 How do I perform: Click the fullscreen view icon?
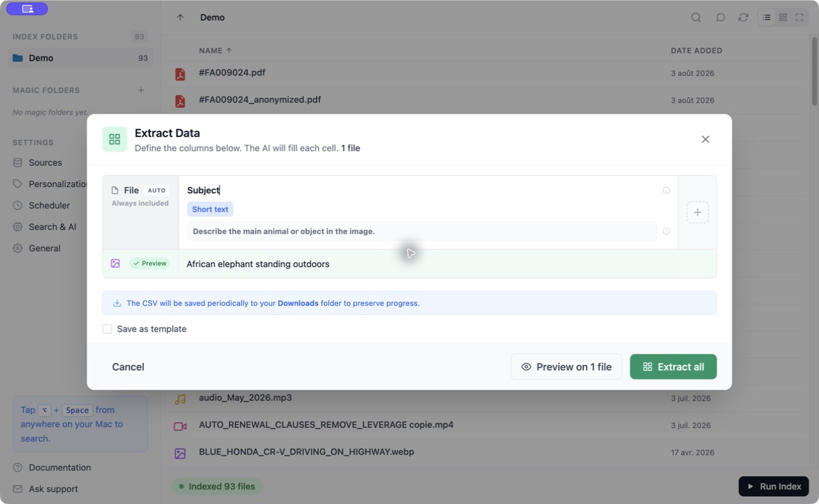(799, 18)
